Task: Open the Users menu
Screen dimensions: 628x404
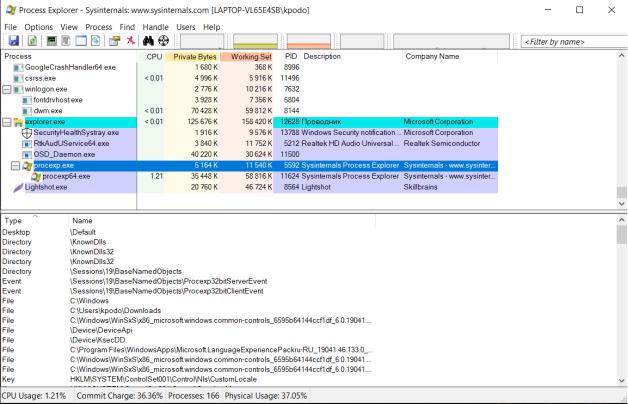Action: coord(186,27)
